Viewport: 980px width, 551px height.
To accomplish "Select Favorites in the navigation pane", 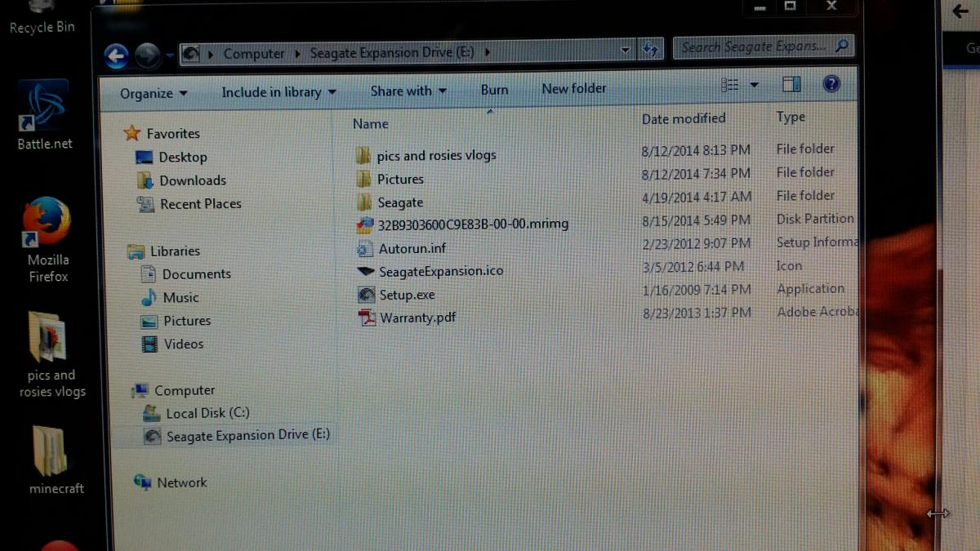I will point(173,134).
